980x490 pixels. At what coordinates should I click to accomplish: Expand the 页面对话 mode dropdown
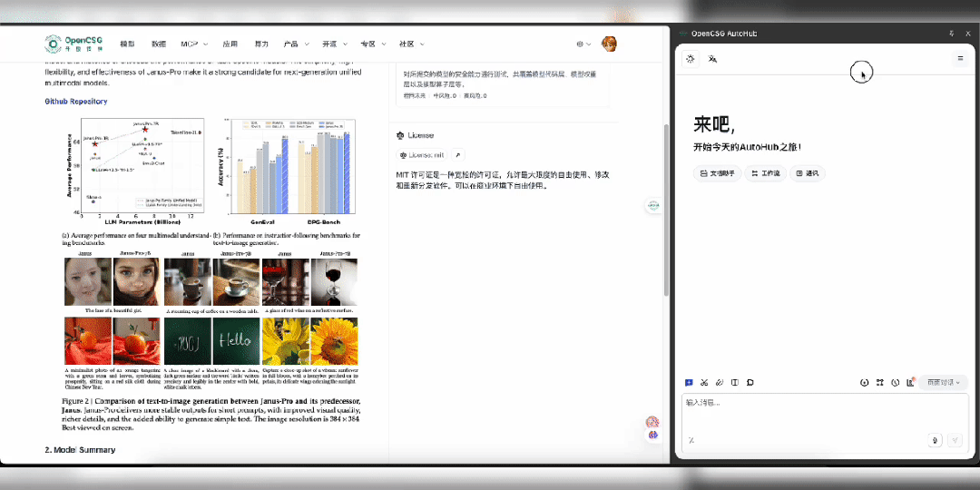point(943,383)
